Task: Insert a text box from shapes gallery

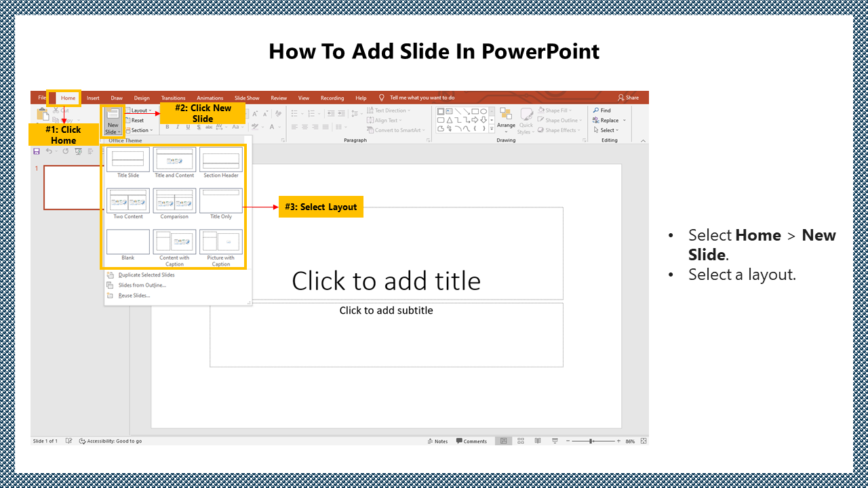Action: [x=449, y=111]
